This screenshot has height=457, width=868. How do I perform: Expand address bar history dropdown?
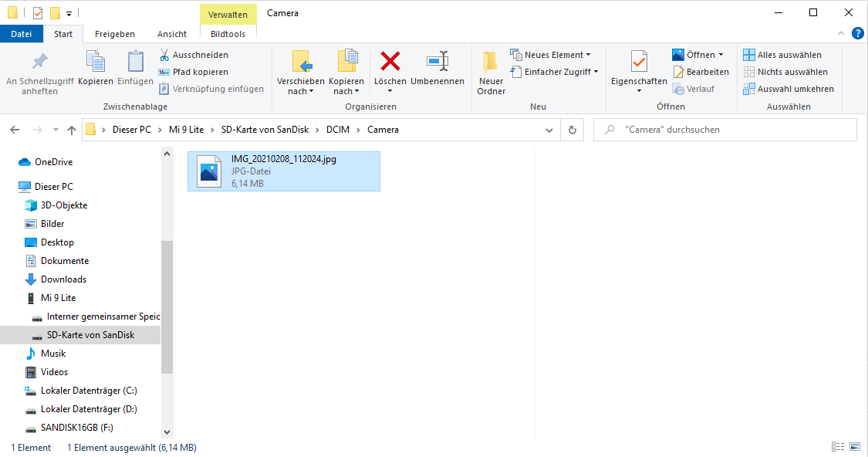(549, 130)
